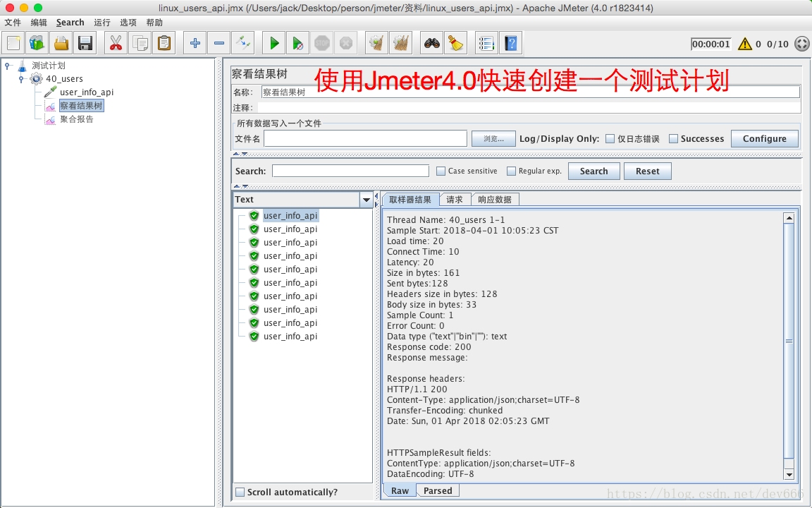
Task: Open the 编辑 menu
Action: [x=39, y=23]
